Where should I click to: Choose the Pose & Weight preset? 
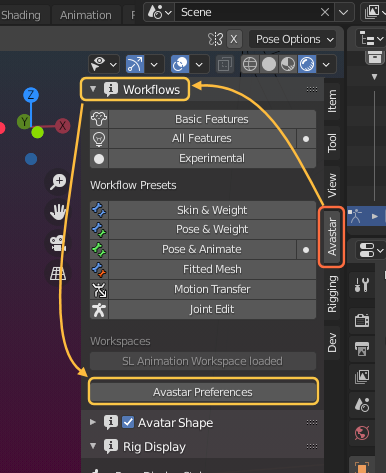click(x=212, y=229)
